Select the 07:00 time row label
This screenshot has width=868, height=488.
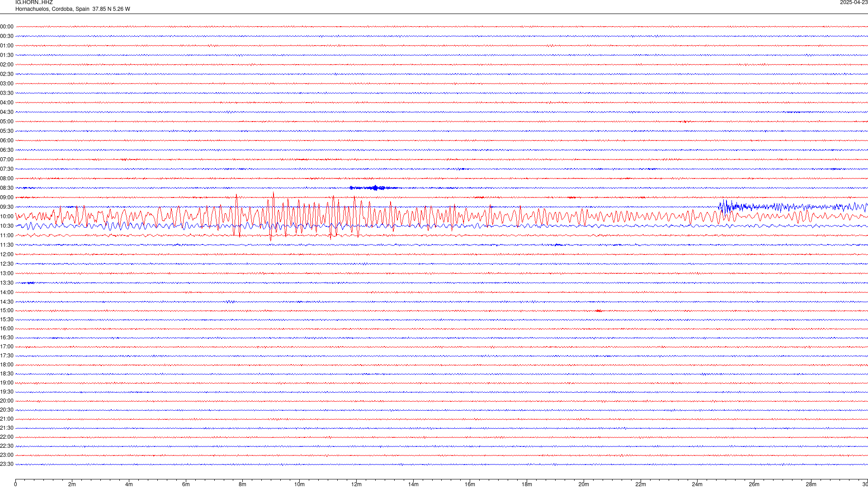click(7, 160)
